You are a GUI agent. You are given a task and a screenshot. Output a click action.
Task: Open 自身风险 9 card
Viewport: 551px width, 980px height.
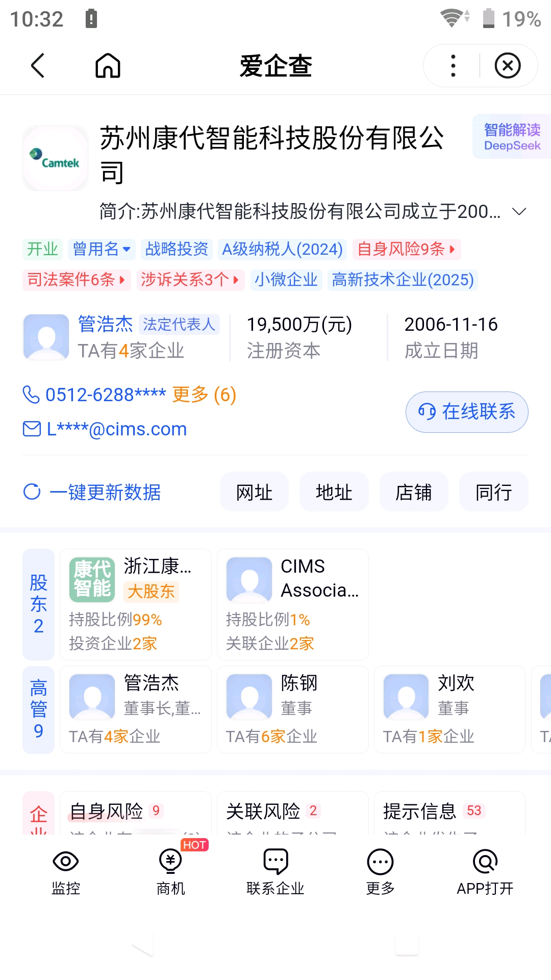[136, 814]
